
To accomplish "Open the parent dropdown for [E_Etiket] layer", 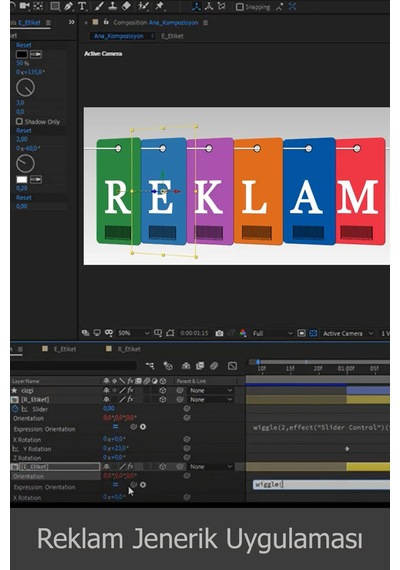I will click(x=211, y=467).
